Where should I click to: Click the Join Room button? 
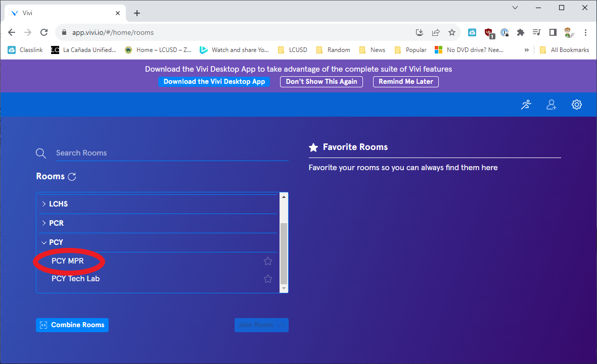[261, 325]
